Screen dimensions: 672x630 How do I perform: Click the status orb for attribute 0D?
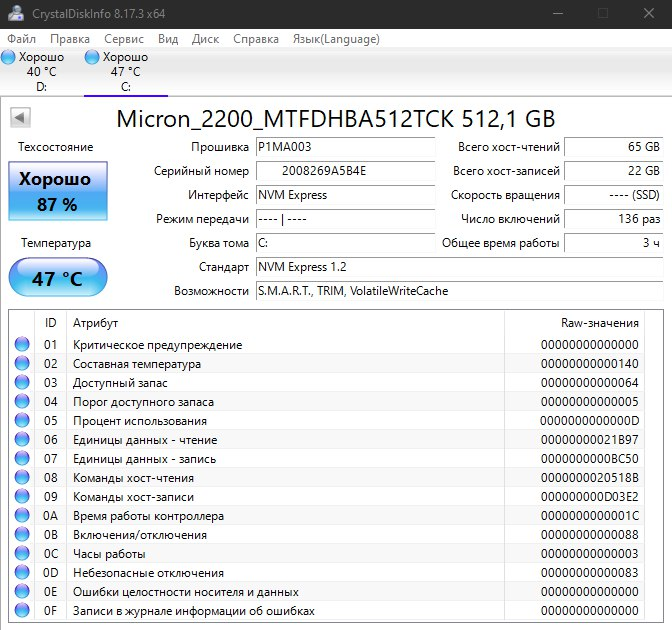(x=22, y=572)
